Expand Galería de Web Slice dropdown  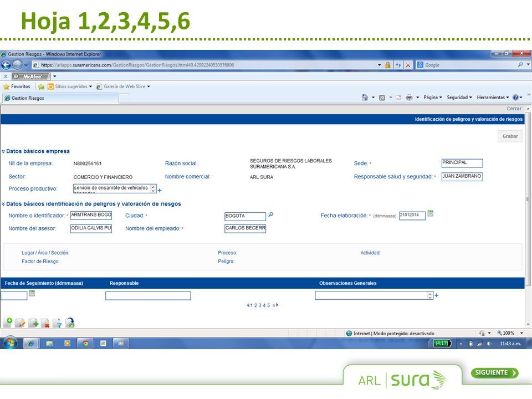(149, 86)
